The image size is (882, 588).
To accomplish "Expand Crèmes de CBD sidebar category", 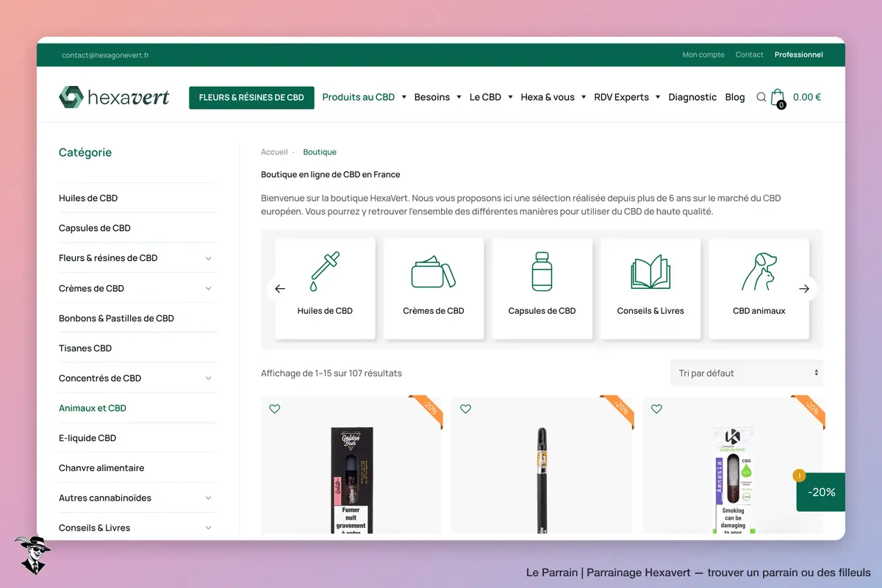I will point(208,288).
